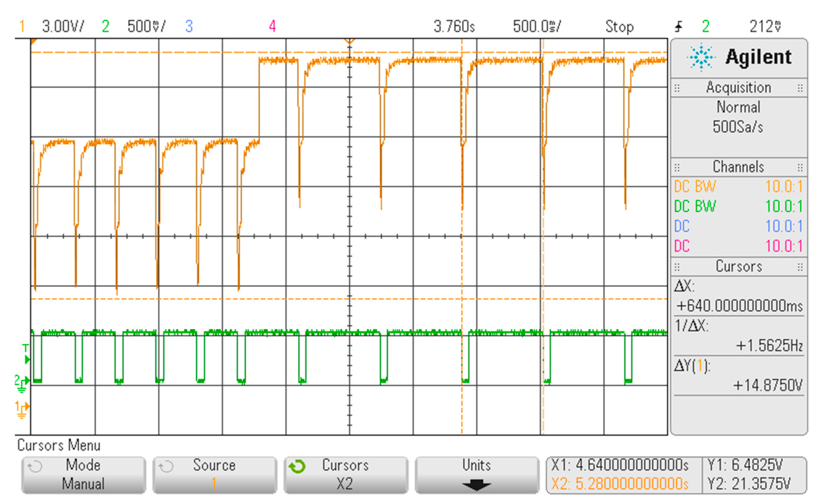Click the magenta DC channel 4 row
The image size is (820, 504).
pyautogui.click(x=738, y=246)
